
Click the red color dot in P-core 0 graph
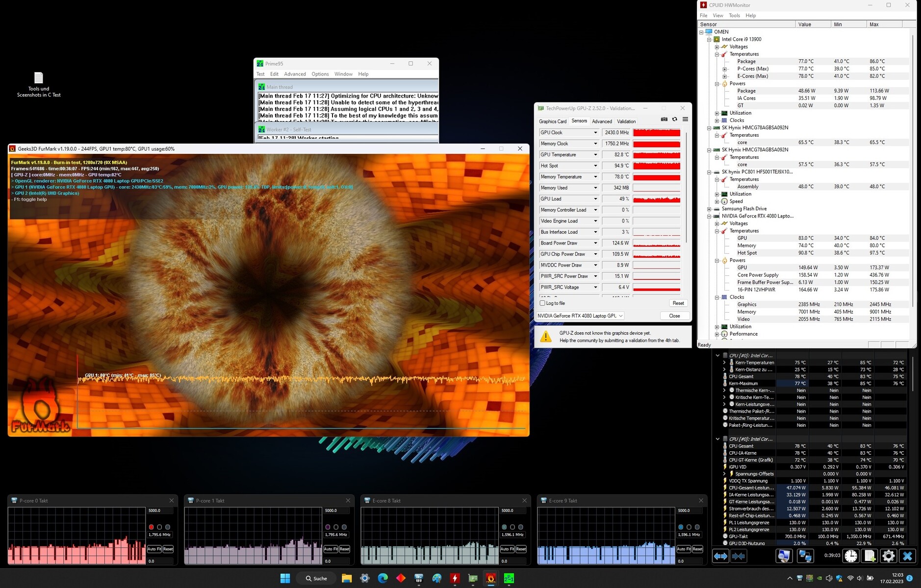151,527
